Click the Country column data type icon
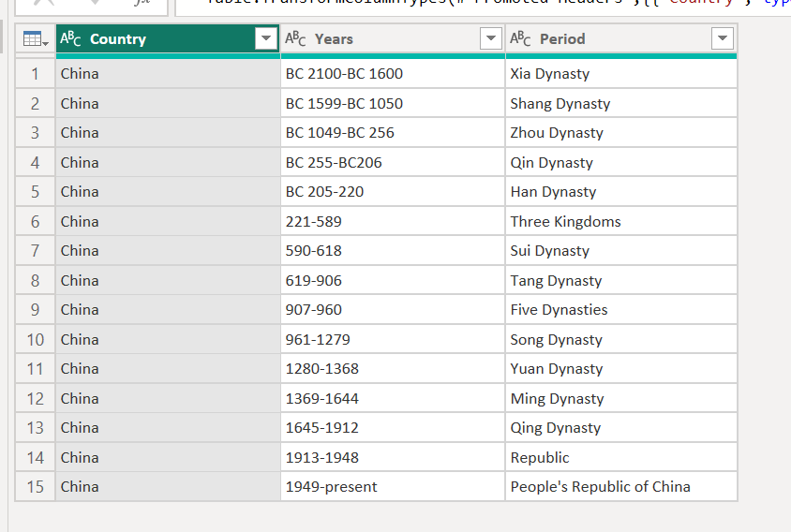791x532 pixels. (70, 38)
